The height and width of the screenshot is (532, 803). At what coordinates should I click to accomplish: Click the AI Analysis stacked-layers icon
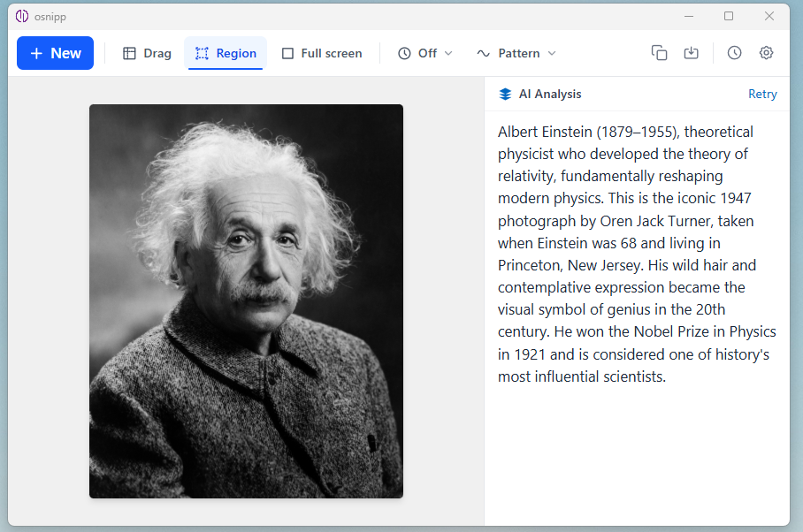point(505,94)
